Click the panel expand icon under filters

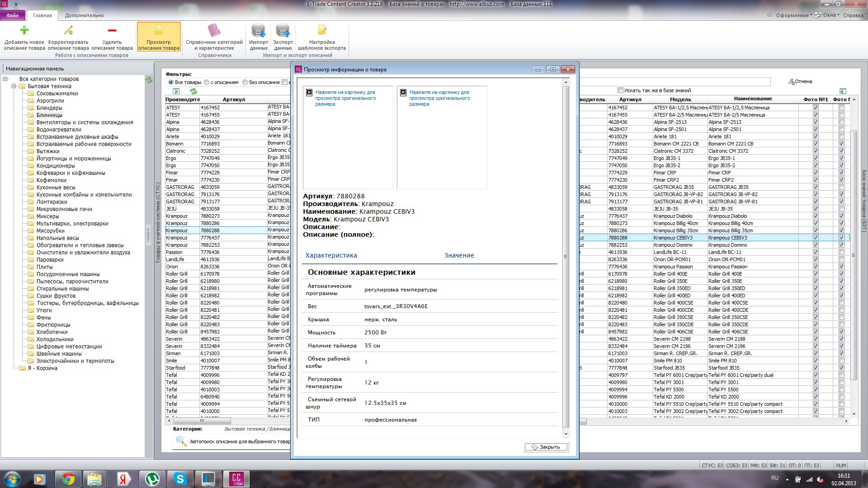(x=176, y=91)
